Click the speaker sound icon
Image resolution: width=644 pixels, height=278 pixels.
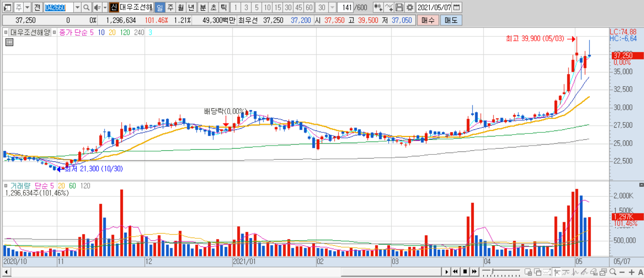[x=97, y=7]
